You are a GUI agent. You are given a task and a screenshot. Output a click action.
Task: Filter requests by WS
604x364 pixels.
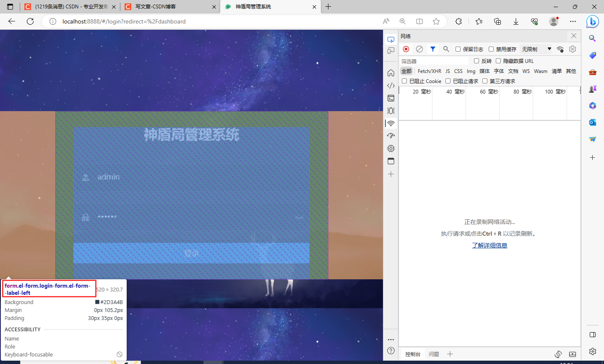tap(526, 71)
